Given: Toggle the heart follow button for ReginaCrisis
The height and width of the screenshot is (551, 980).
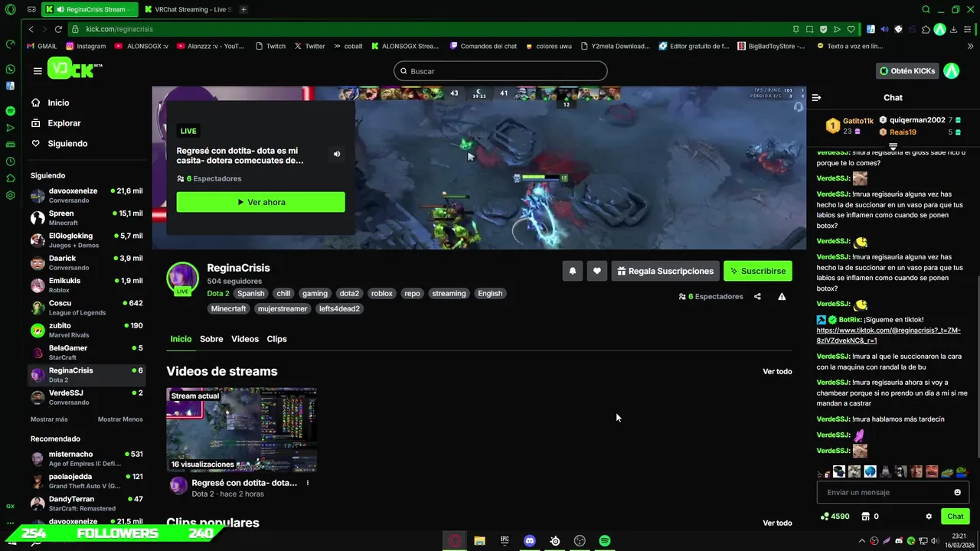Looking at the screenshot, I should (x=597, y=271).
